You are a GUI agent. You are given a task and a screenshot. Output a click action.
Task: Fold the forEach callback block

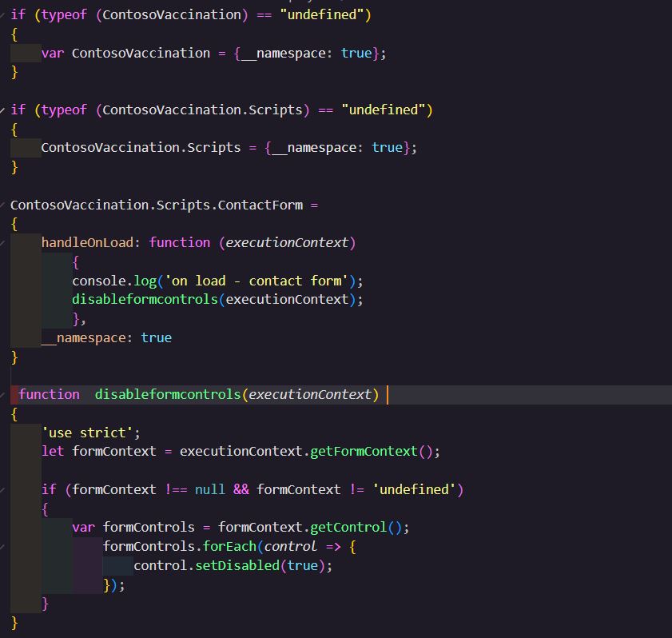tap(3, 547)
